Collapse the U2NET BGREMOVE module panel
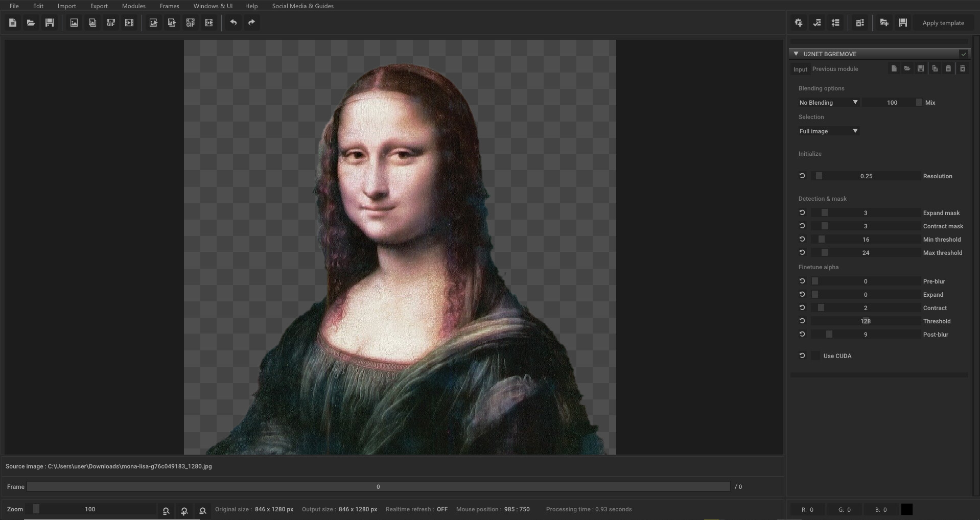The height and width of the screenshot is (520, 980). coord(796,54)
